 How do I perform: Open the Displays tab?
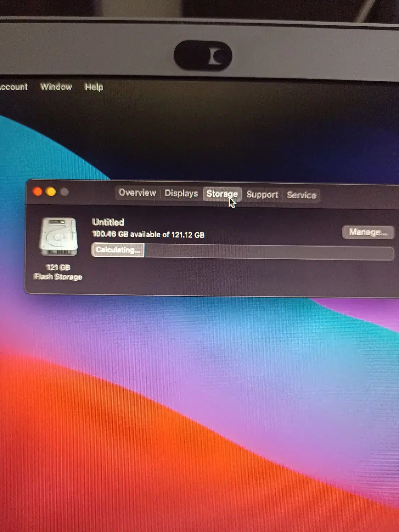tap(181, 193)
